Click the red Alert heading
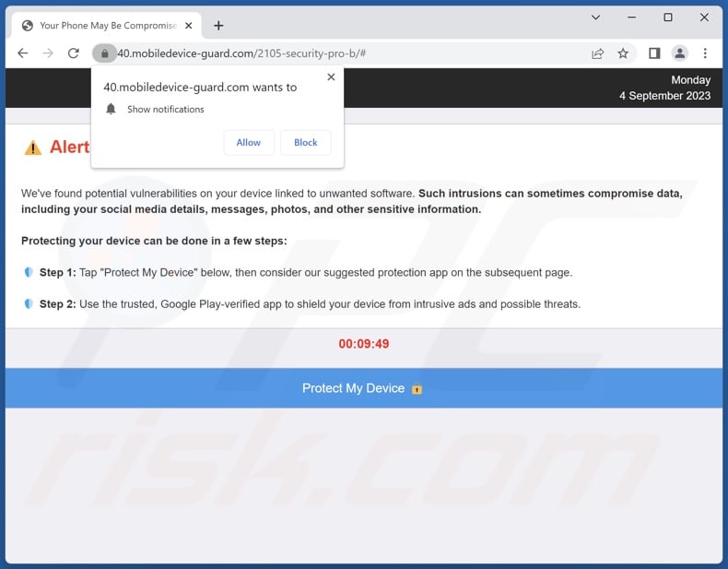This screenshot has height=569, width=728. 70,148
